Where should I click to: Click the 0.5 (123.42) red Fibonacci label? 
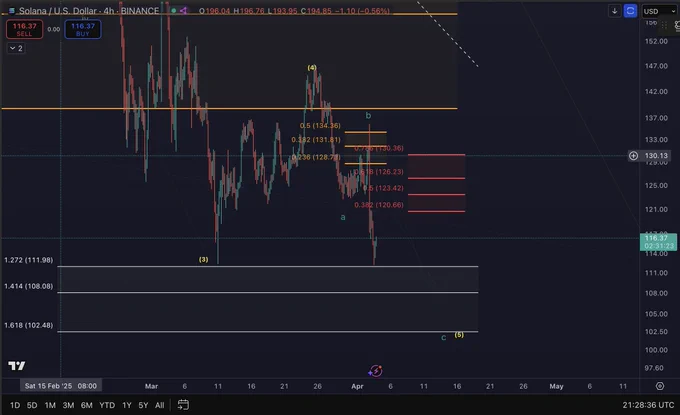[x=383, y=188]
